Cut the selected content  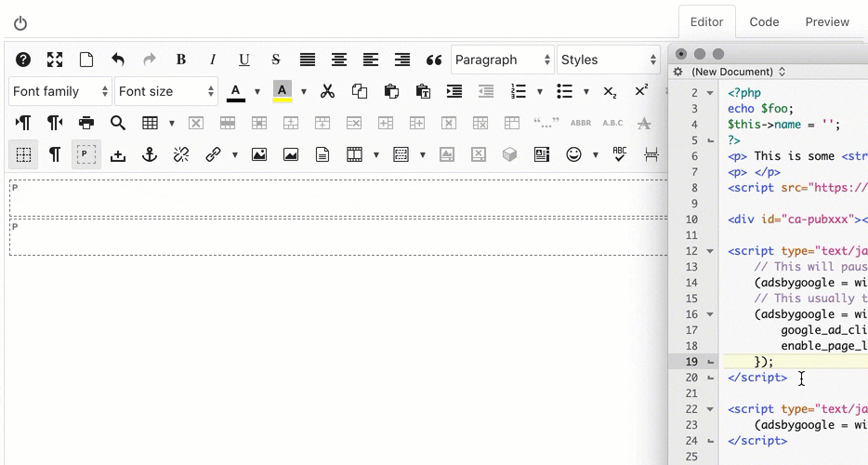click(328, 91)
